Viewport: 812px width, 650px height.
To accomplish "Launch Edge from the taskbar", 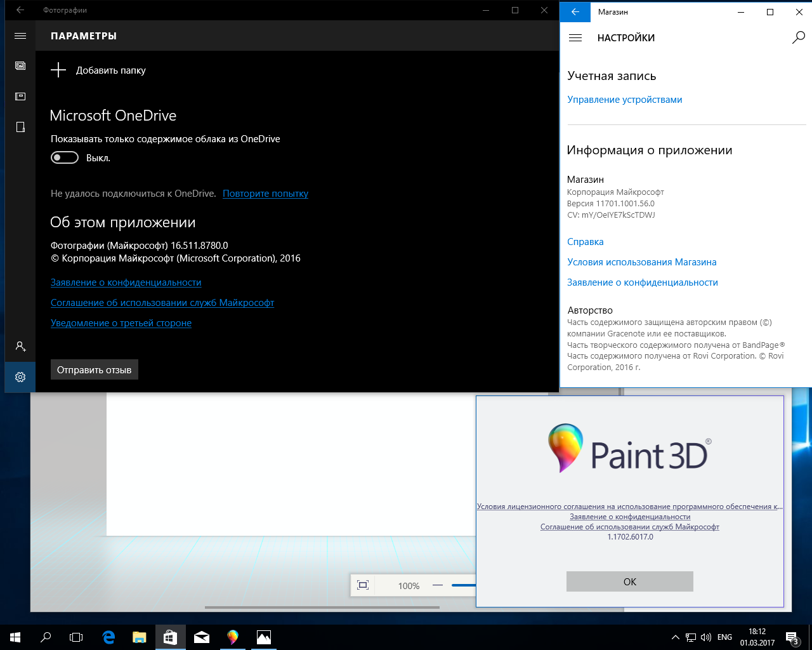I will (108, 637).
